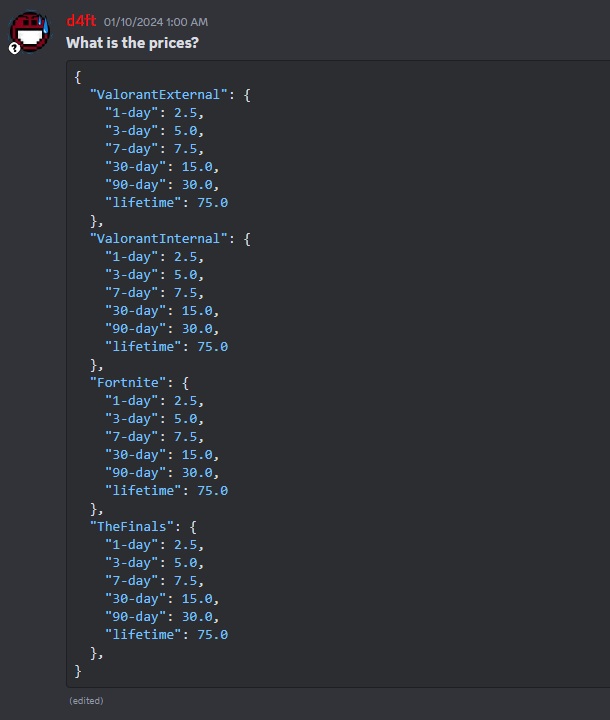Click the "1-day" line under ValorantExternal
Image resolution: width=610 pixels, height=720 pixels.
click(154, 112)
